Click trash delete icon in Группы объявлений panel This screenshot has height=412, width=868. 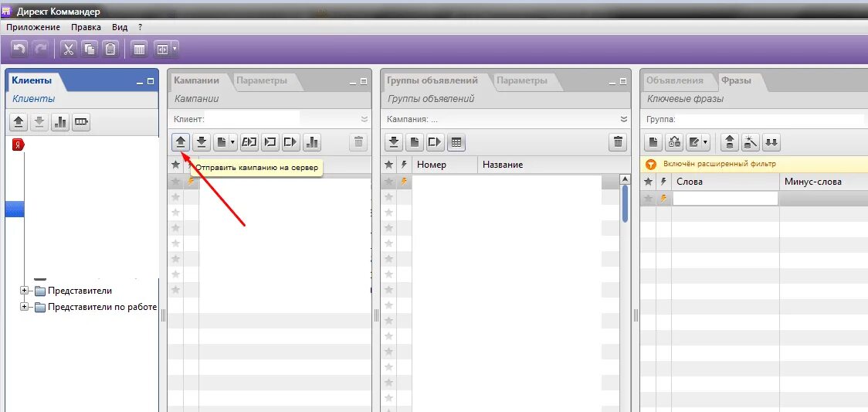[617, 142]
